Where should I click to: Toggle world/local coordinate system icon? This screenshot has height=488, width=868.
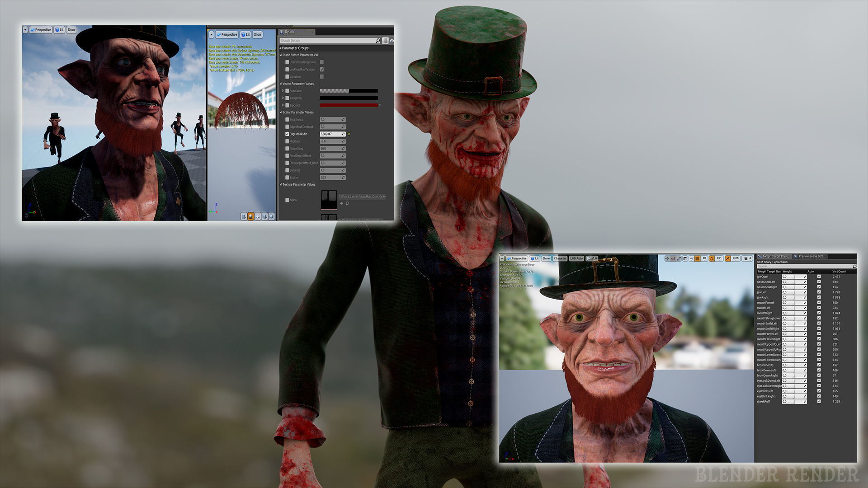coord(685,258)
